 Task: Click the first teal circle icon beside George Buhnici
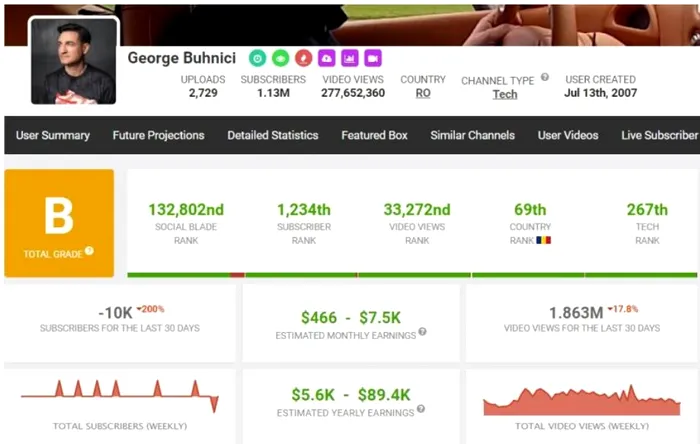tap(257, 58)
